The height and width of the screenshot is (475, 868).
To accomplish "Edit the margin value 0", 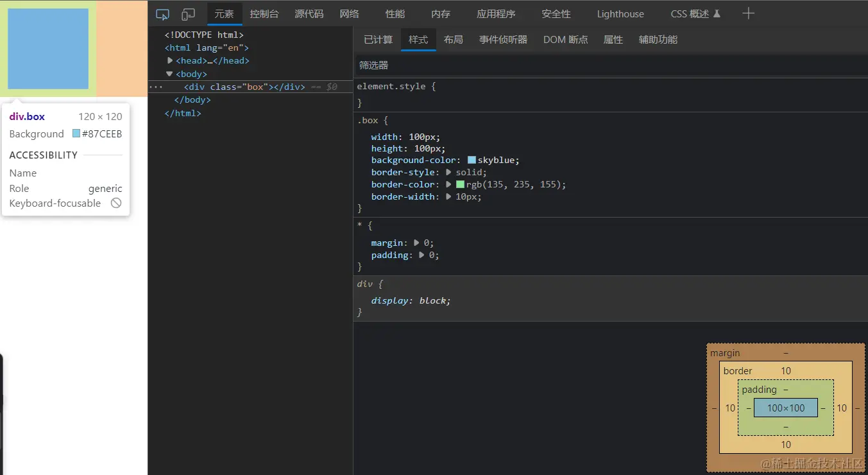I will click(426, 243).
